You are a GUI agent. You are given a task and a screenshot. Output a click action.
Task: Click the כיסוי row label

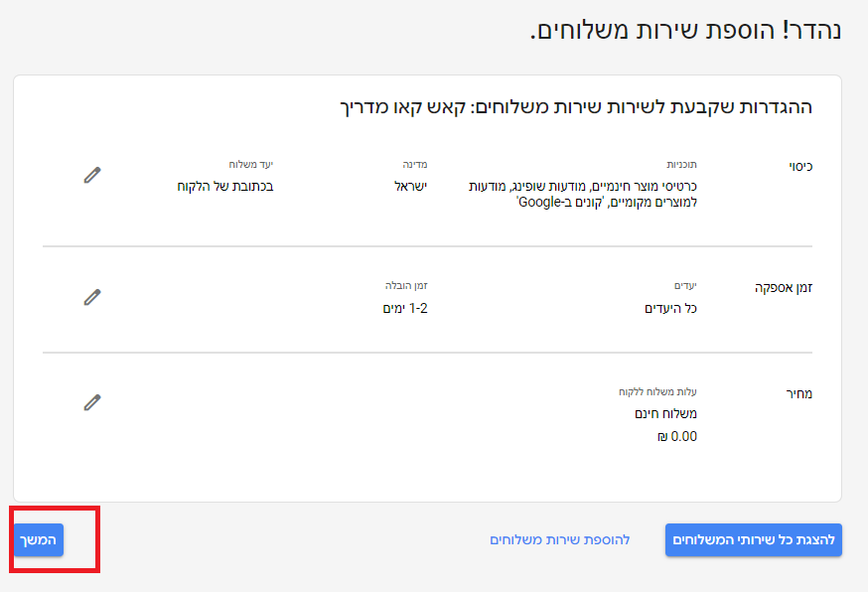pyautogui.click(x=800, y=166)
